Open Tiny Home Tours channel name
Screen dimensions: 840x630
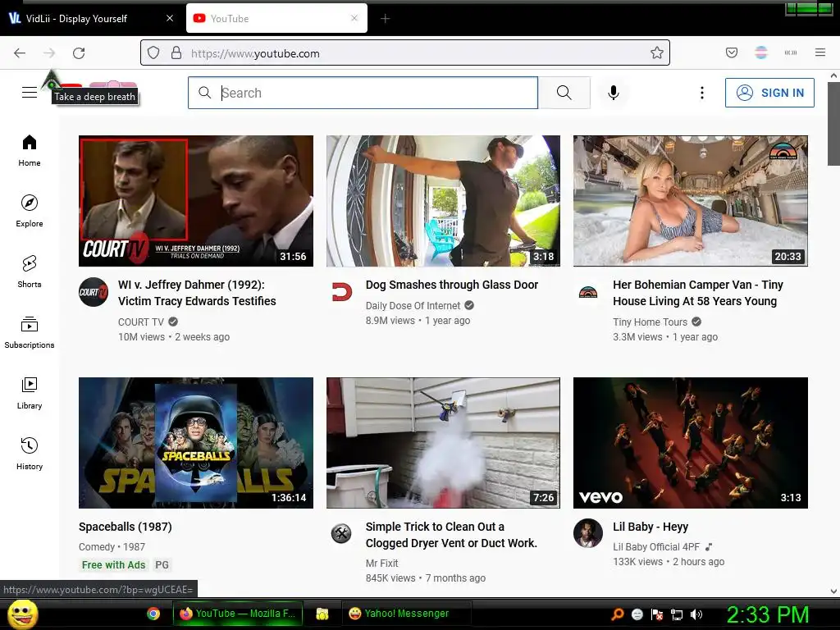(650, 322)
